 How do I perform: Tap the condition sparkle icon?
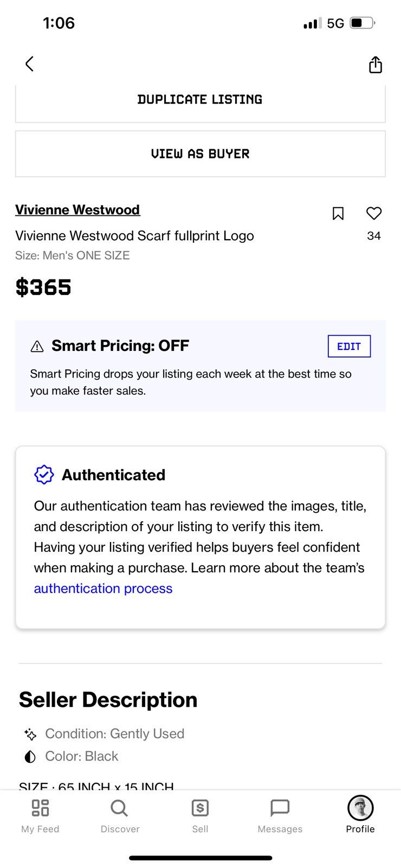pyautogui.click(x=30, y=735)
